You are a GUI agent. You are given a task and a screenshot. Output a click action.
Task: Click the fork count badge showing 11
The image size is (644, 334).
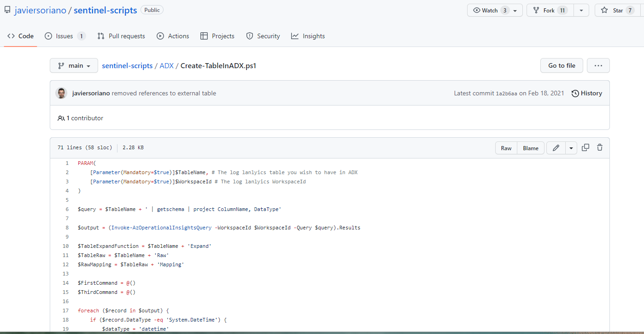[x=562, y=10]
